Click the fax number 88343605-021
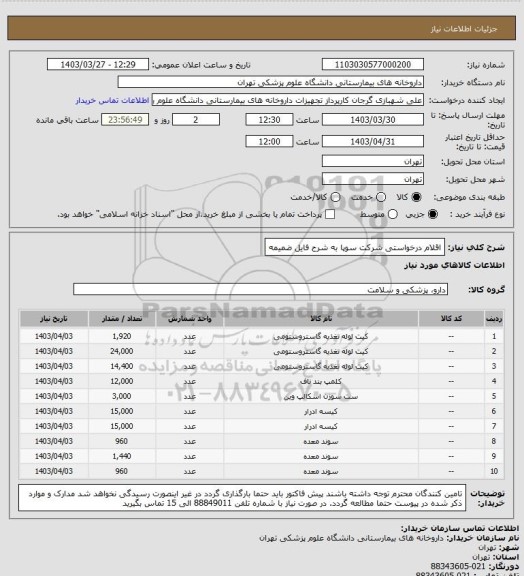524x576 pixels. 458,566
